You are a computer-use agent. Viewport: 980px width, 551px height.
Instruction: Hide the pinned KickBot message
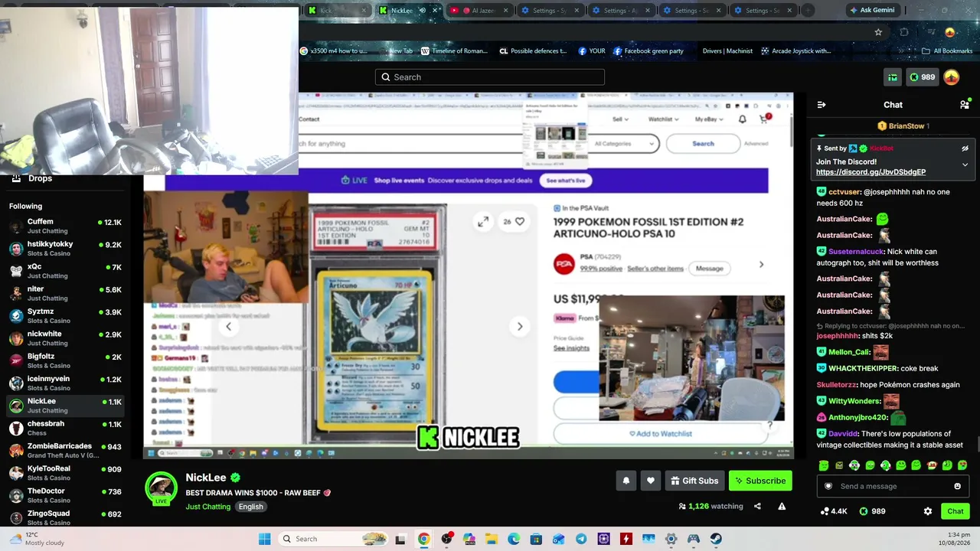[x=965, y=148]
